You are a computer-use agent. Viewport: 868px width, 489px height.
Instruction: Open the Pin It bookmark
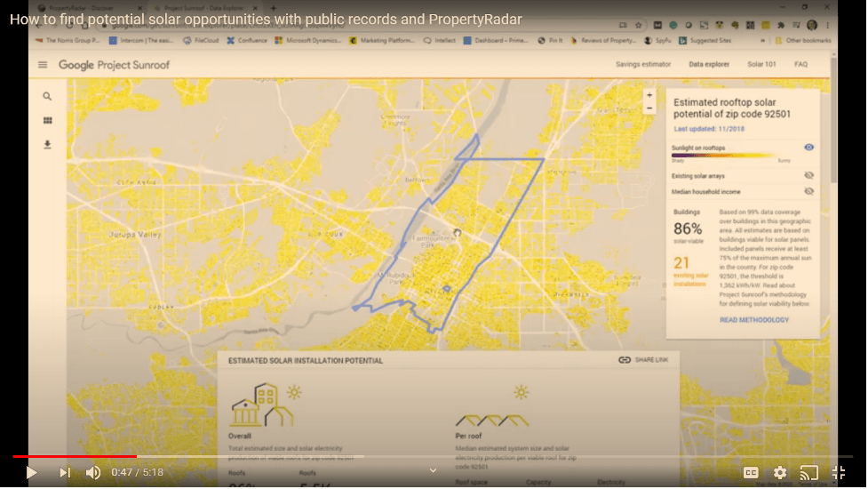pos(550,40)
